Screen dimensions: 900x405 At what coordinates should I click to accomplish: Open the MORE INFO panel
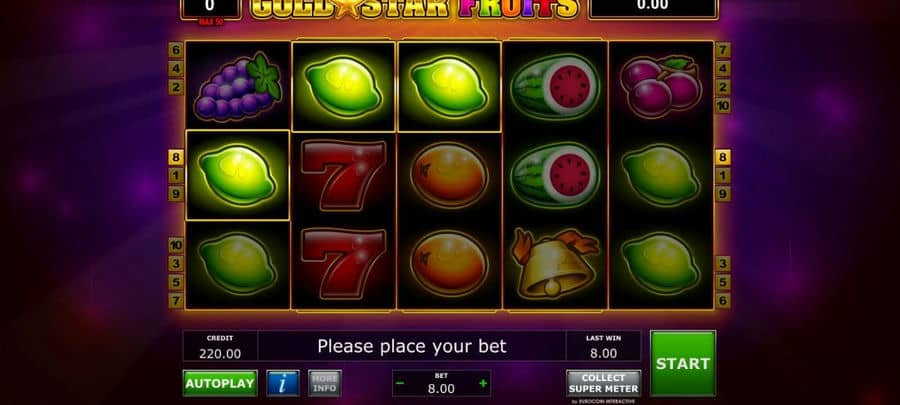click(x=325, y=383)
